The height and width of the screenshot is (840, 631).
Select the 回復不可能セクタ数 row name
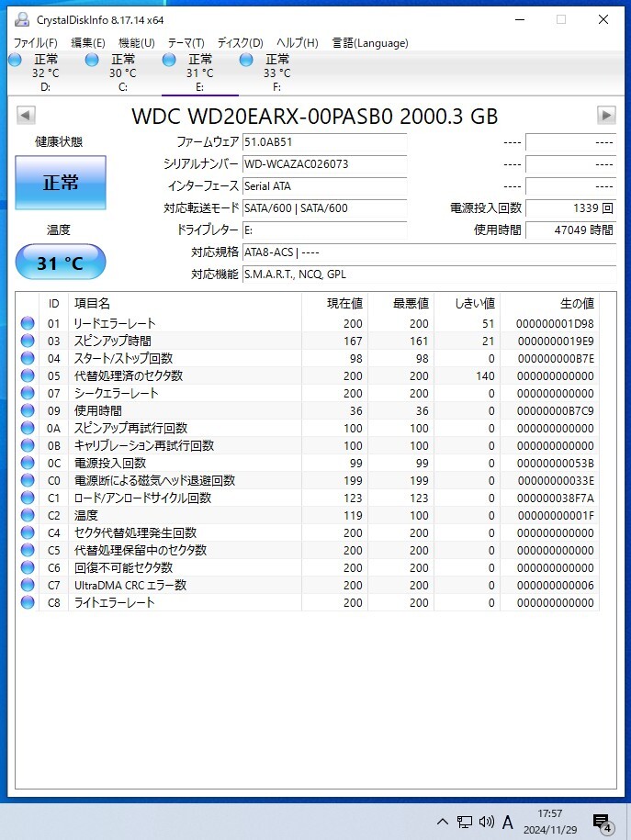tap(123, 567)
